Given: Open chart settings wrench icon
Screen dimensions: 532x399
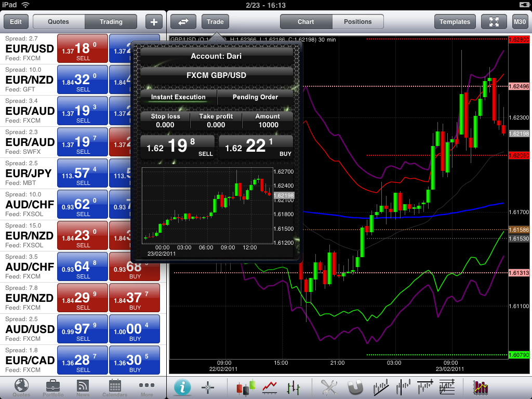Looking at the screenshot, I should (x=329, y=387).
